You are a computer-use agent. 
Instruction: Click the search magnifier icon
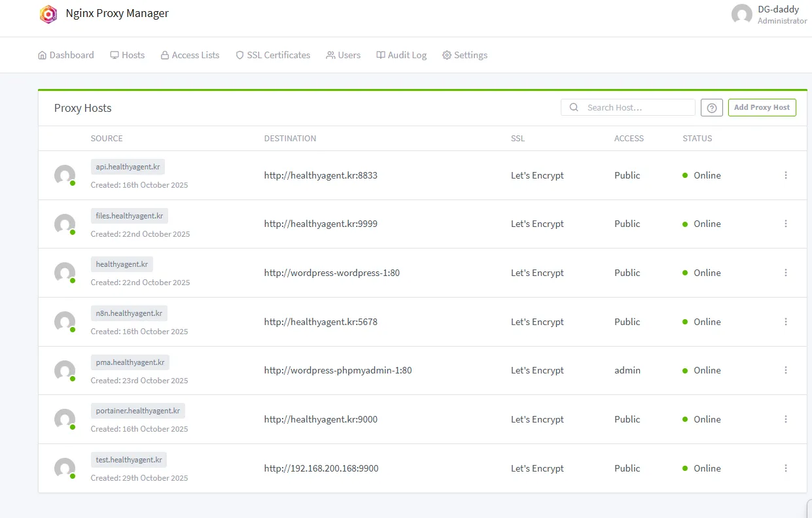[574, 107]
